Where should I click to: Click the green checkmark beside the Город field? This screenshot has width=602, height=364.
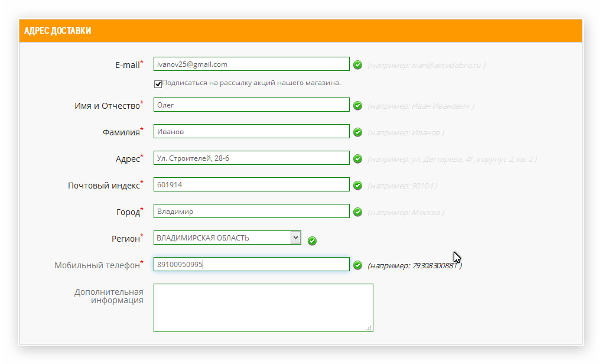click(357, 212)
